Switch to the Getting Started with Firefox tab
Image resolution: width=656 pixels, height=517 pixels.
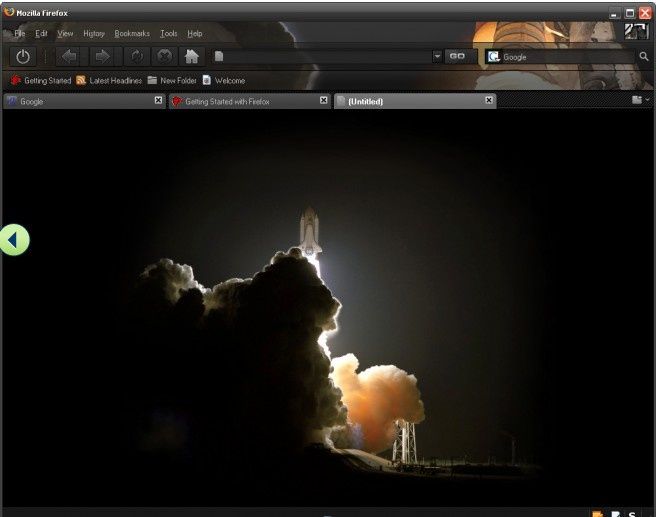pos(249,101)
